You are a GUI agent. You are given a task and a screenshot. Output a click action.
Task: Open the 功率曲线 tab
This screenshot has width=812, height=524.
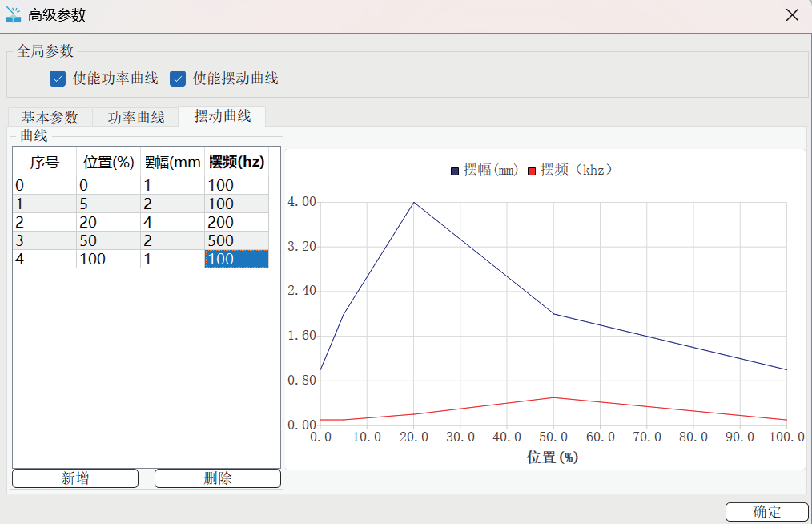point(136,117)
